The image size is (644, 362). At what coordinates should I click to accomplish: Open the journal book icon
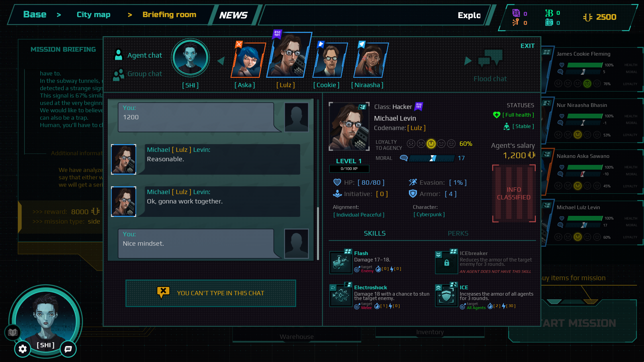click(13, 332)
